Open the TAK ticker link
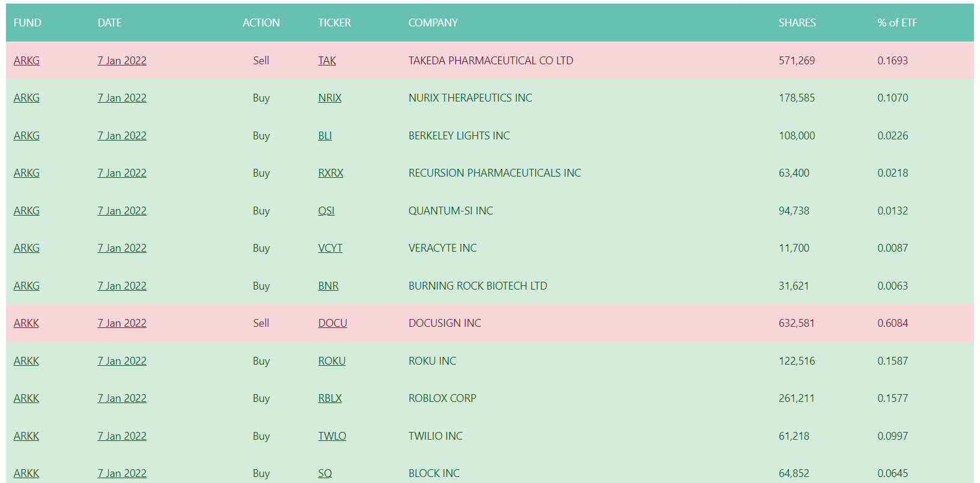The width and height of the screenshot is (980, 483). [x=327, y=61]
